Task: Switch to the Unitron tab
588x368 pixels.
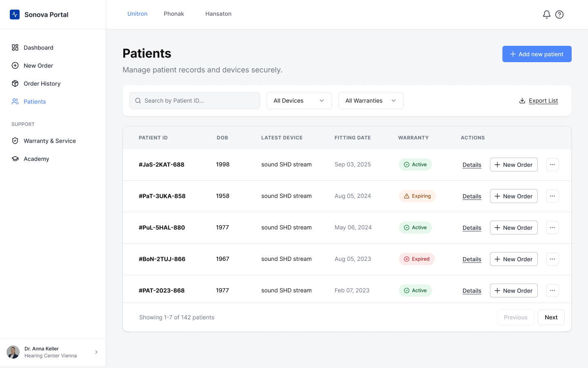Action: [x=137, y=14]
